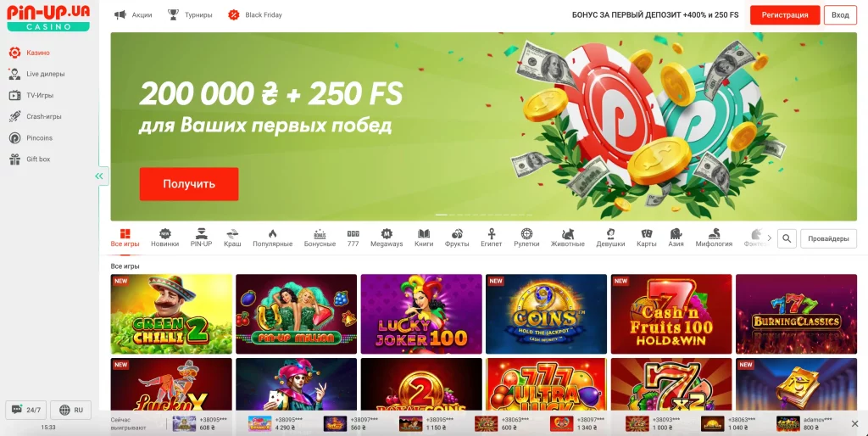Select the Megaways category icon
Screen dimensions: 868x436
click(x=387, y=234)
